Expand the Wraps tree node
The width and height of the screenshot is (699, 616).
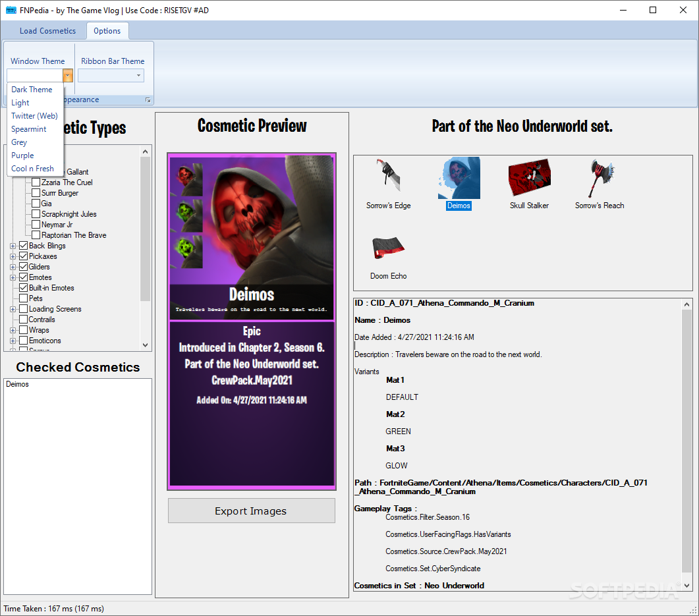(x=13, y=330)
